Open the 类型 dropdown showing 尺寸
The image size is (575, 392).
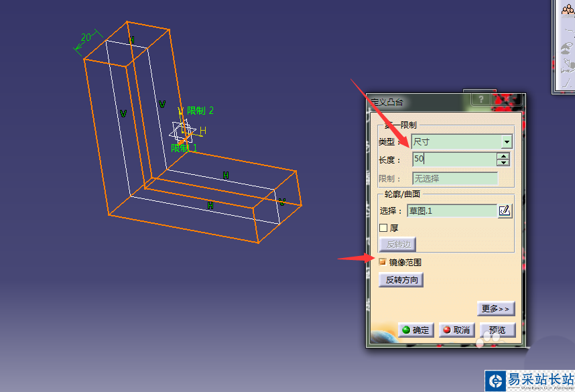(507, 141)
